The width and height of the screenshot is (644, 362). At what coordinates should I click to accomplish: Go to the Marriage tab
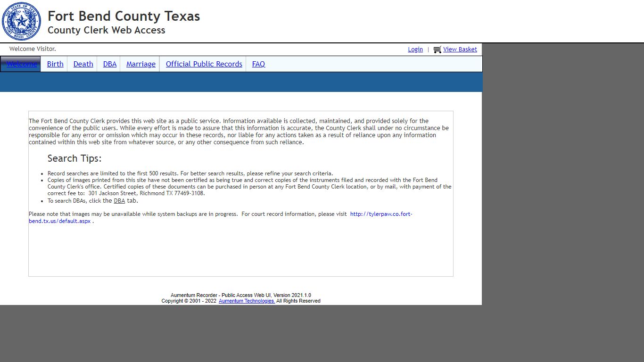[x=141, y=64]
